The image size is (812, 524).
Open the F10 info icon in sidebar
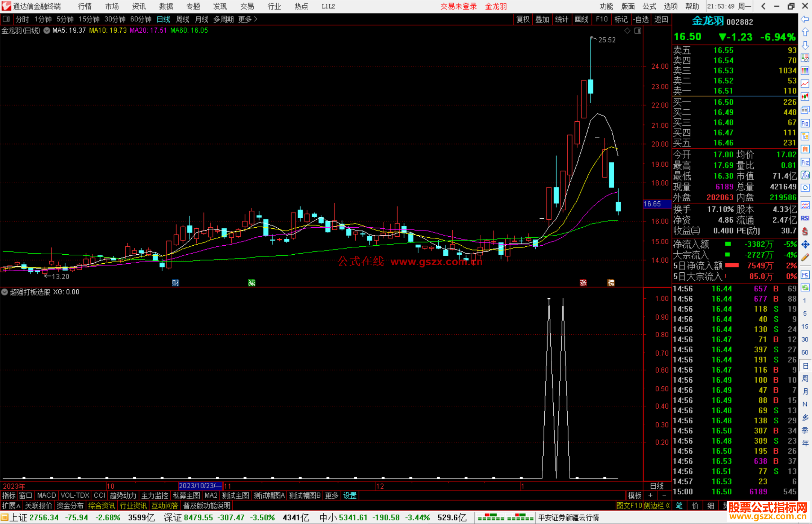click(x=805, y=123)
